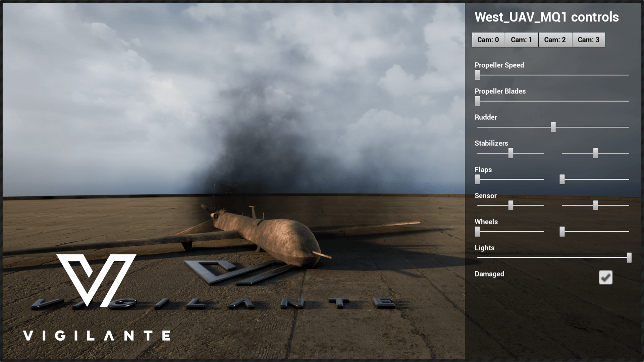The image size is (644, 362).
Task: Click the Lights slider handle
Action: point(629,257)
